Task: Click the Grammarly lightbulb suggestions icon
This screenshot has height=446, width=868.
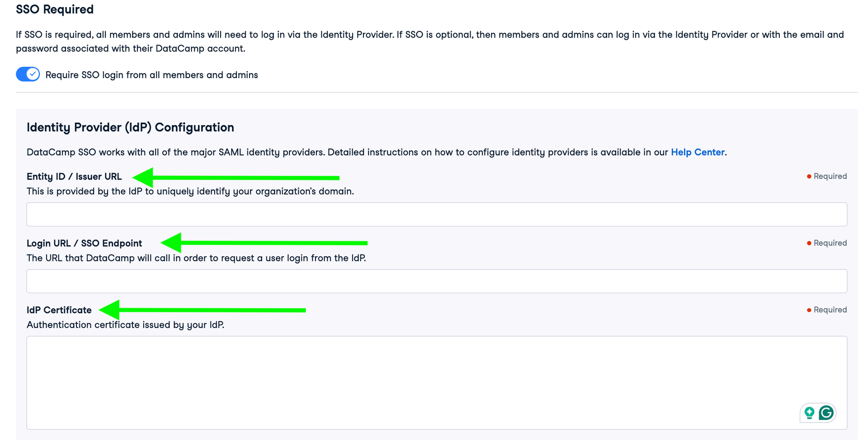Action: pyautogui.click(x=809, y=413)
